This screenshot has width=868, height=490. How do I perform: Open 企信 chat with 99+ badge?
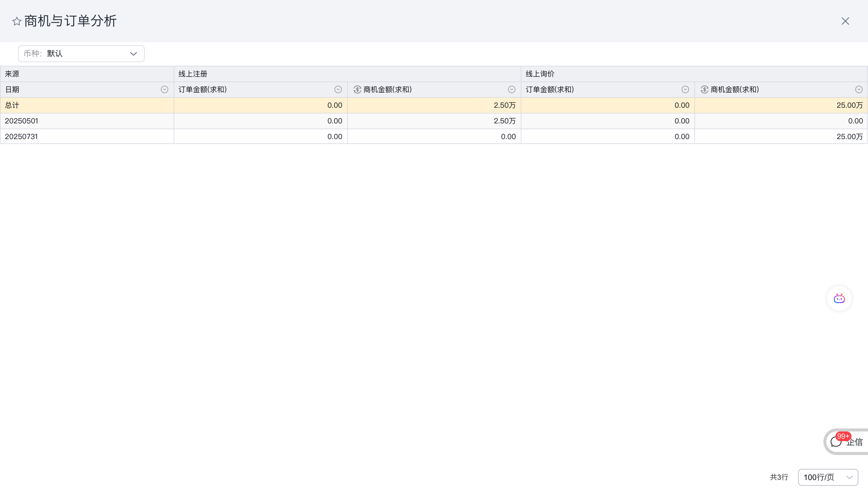click(848, 441)
